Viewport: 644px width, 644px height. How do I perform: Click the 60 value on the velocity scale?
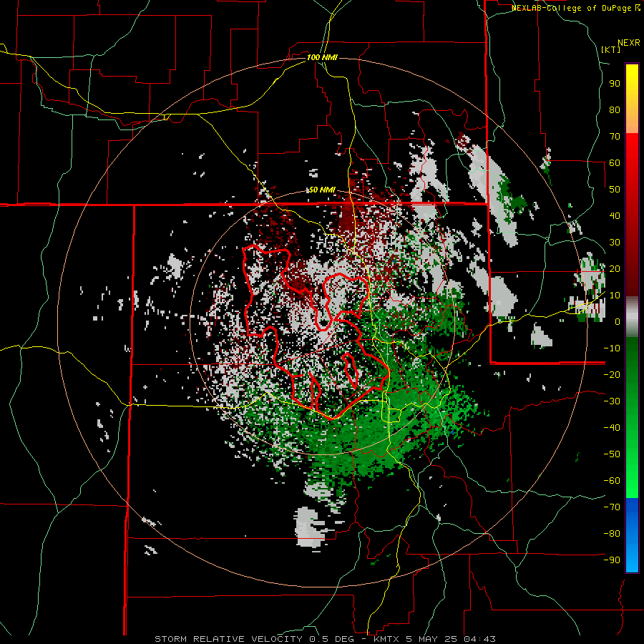coord(615,162)
